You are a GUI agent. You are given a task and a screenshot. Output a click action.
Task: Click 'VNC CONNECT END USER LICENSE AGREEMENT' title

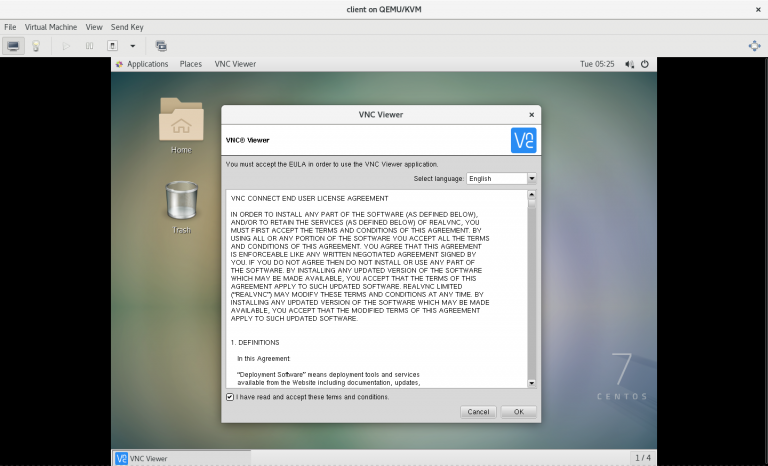310,198
